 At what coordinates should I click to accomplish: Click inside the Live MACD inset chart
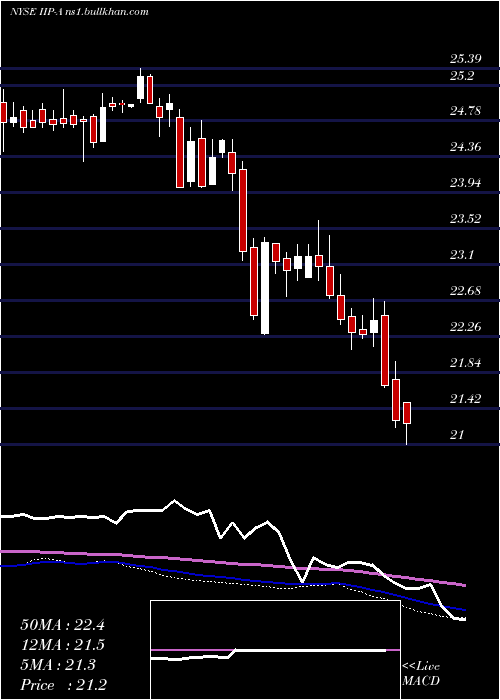point(275,650)
